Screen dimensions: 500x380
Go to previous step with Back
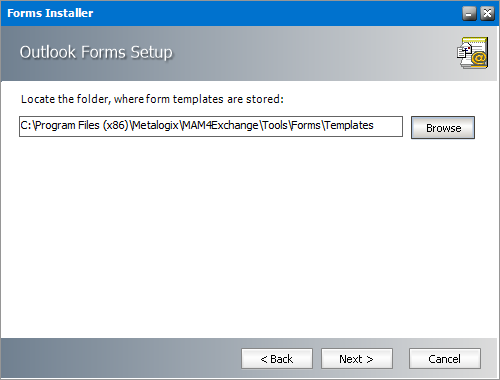[277, 359]
